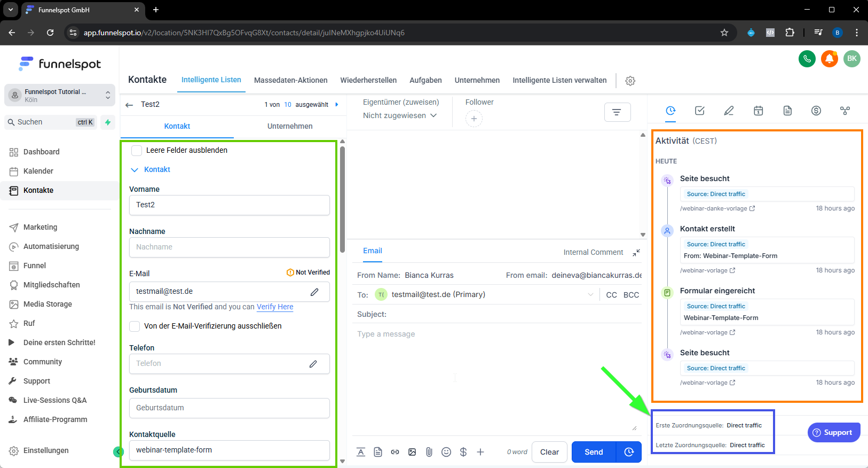This screenshot has width=868, height=468.
Task: Reload the page in Chrome
Action: click(x=50, y=33)
